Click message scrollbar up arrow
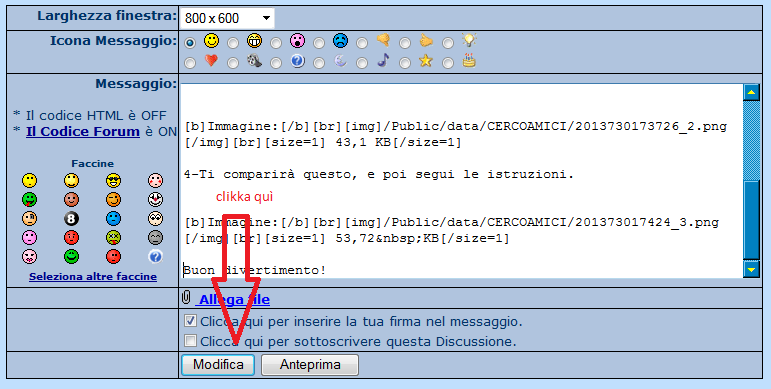This screenshot has height=389, width=771. tap(751, 92)
